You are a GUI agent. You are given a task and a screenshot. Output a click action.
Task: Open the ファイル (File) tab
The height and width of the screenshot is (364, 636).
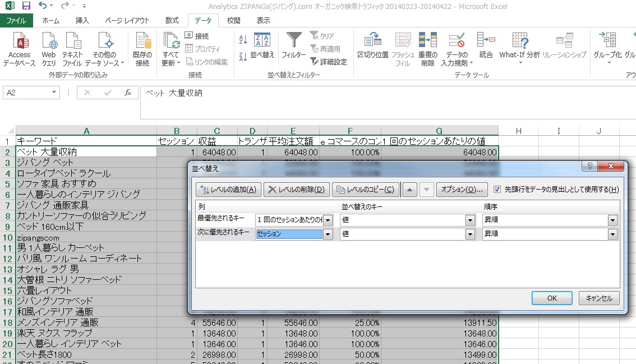(16, 21)
